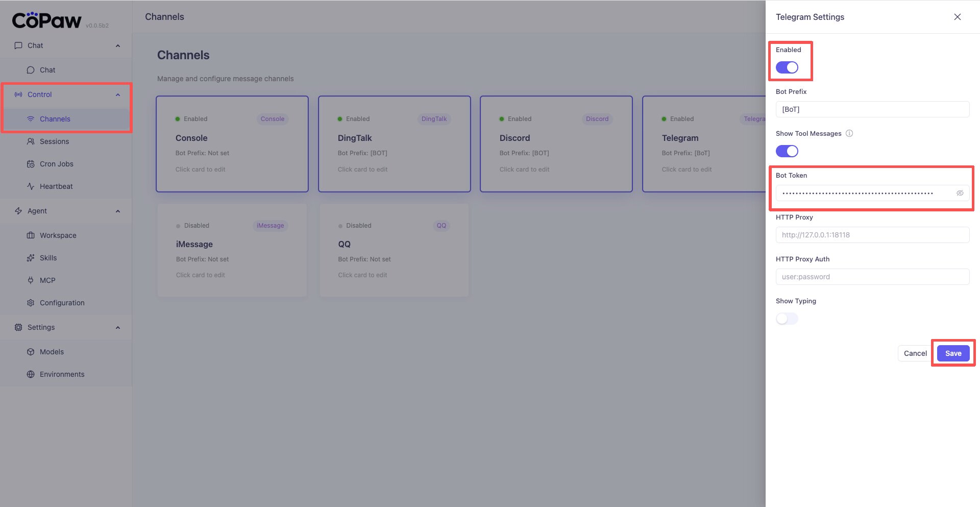Click the CoPaw logo
980x507 pixels.
coord(46,20)
